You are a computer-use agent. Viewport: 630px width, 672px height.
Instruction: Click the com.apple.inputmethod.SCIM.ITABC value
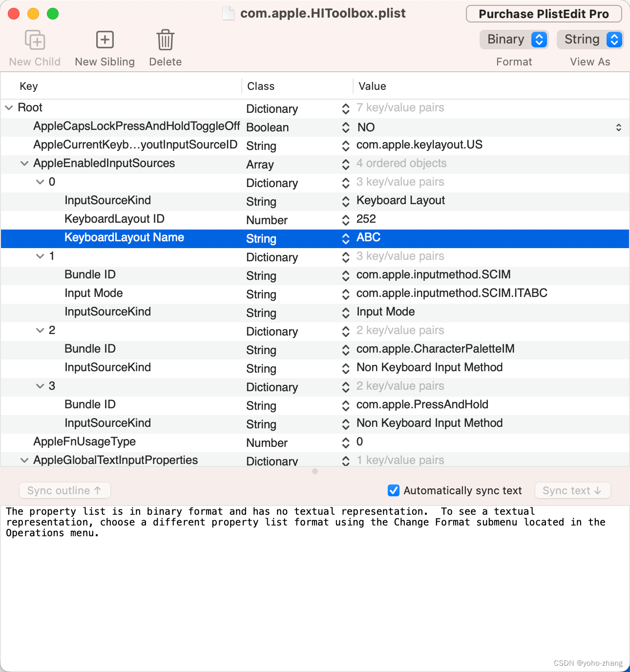452,293
